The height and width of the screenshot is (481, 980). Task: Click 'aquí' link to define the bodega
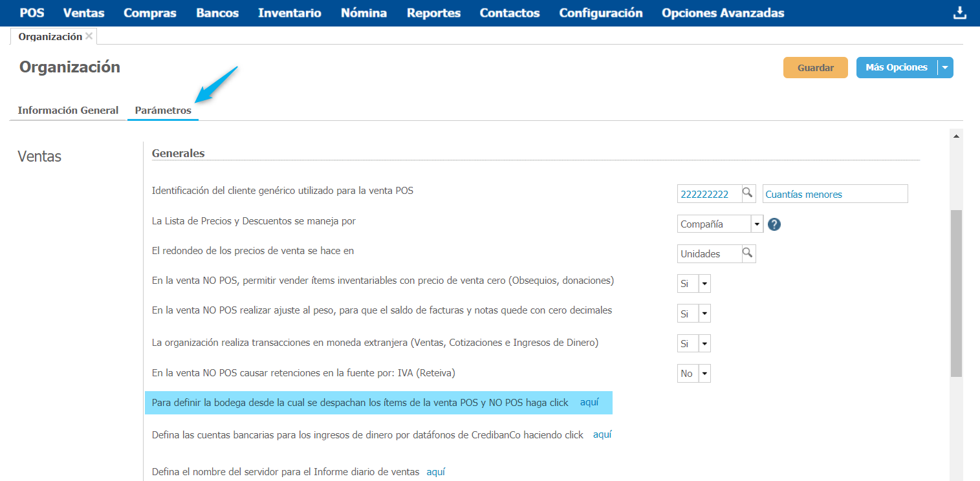(589, 402)
